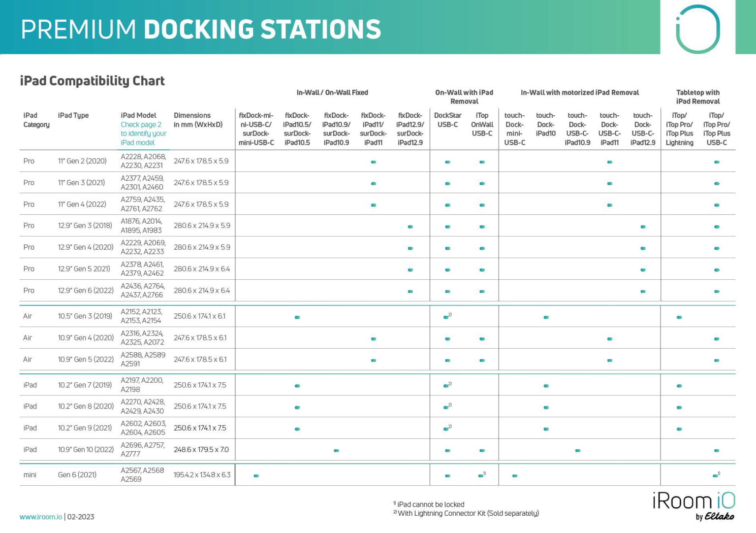756x533 pixels.
Task: Click the touchDock-mini-USB-C dot in the mini row
Action: [514, 476]
